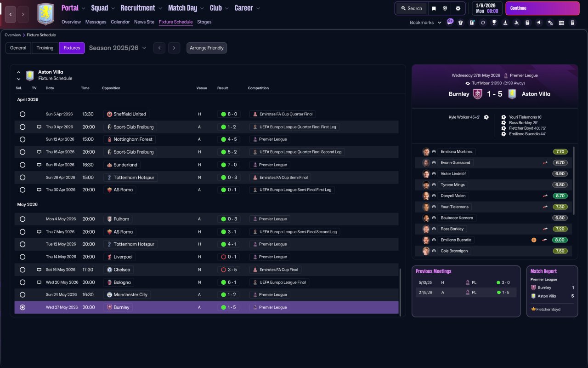Open Overview link in breadcrumb
Image resolution: width=588 pixels, height=368 pixels.
coord(13,35)
